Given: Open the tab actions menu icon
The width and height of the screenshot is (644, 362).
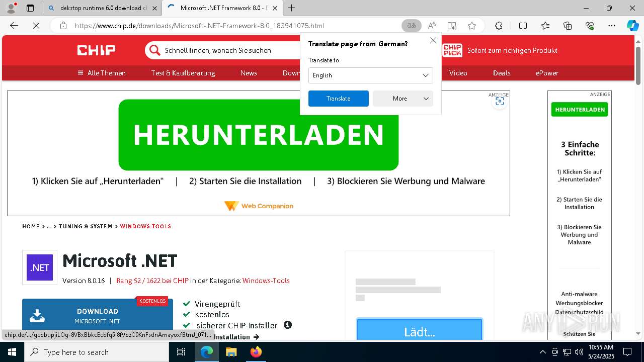Looking at the screenshot, I should tap(30, 8).
